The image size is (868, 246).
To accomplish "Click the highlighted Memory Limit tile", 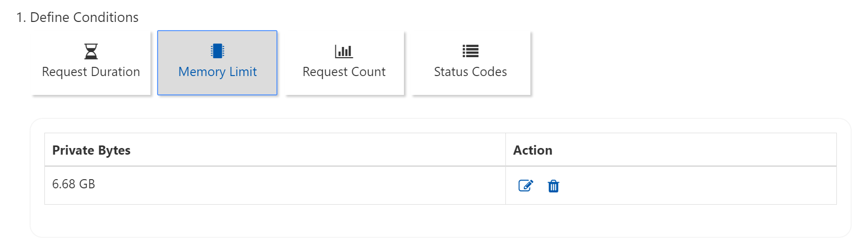I will pos(217,63).
